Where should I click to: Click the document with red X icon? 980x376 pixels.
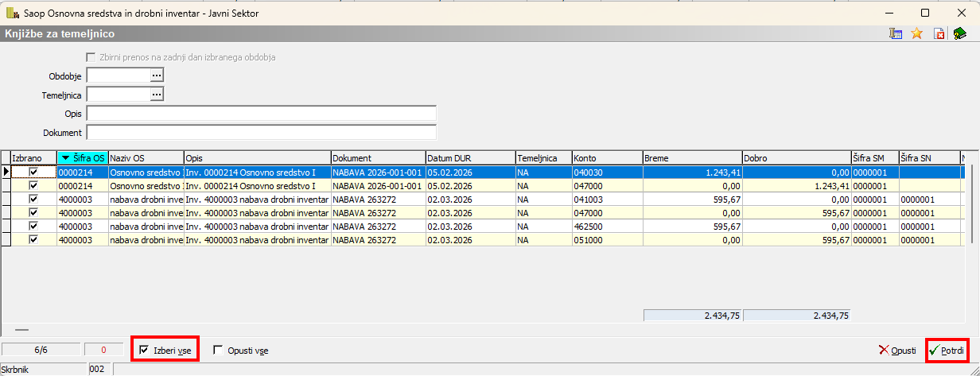939,33
